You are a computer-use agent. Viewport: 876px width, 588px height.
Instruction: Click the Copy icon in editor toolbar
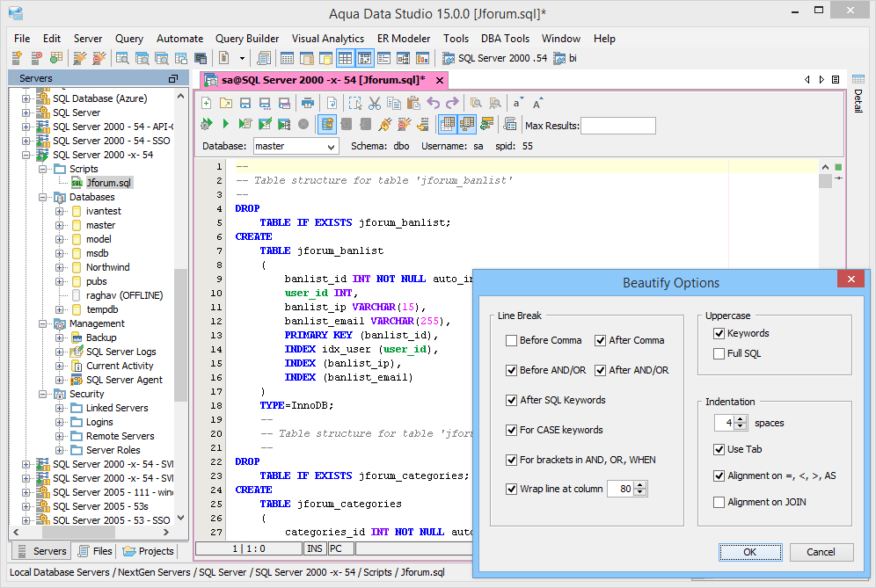(x=394, y=104)
